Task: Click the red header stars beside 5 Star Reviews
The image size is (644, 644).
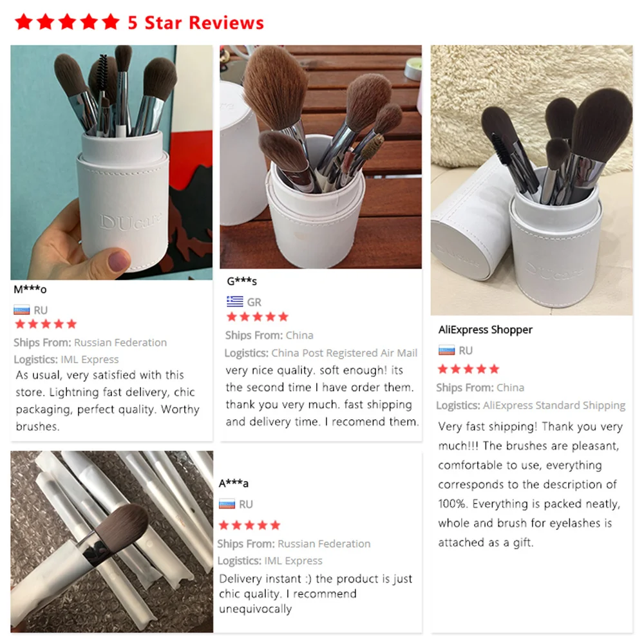Action: pos(68,22)
